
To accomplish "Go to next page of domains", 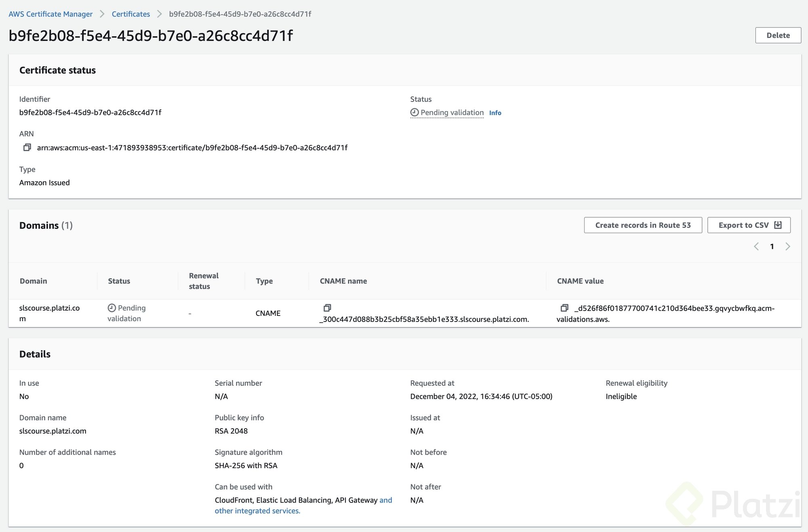I will [787, 246].
